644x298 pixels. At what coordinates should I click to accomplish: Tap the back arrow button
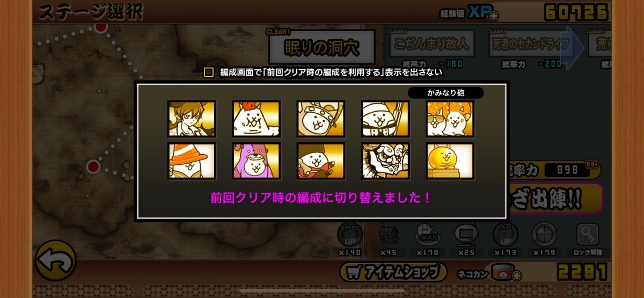pyautogui.click(x=55, y=261)
